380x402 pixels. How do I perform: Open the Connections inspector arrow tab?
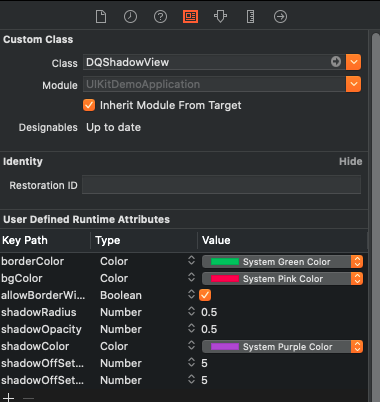tap(280, 16)
